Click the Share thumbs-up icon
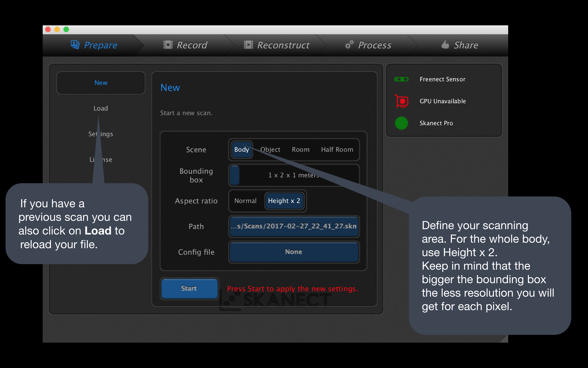Image resolution: width=588 pixels, height=368 pixels. (445, 45)
